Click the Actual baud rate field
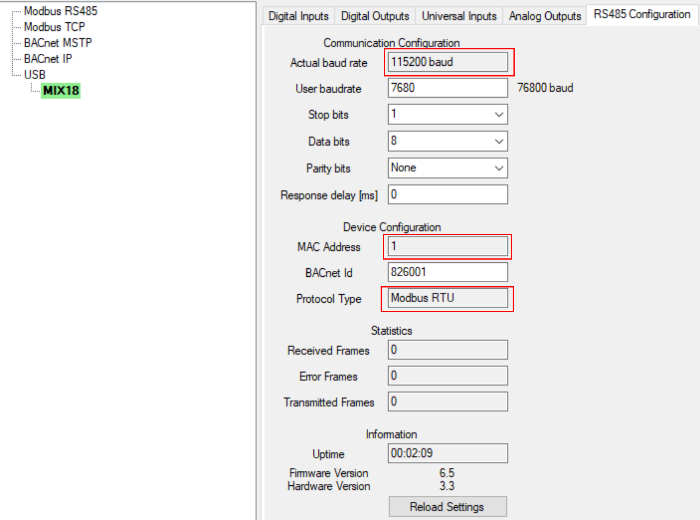The height and width of the screenshot is (520, 700). click(447, 62)
